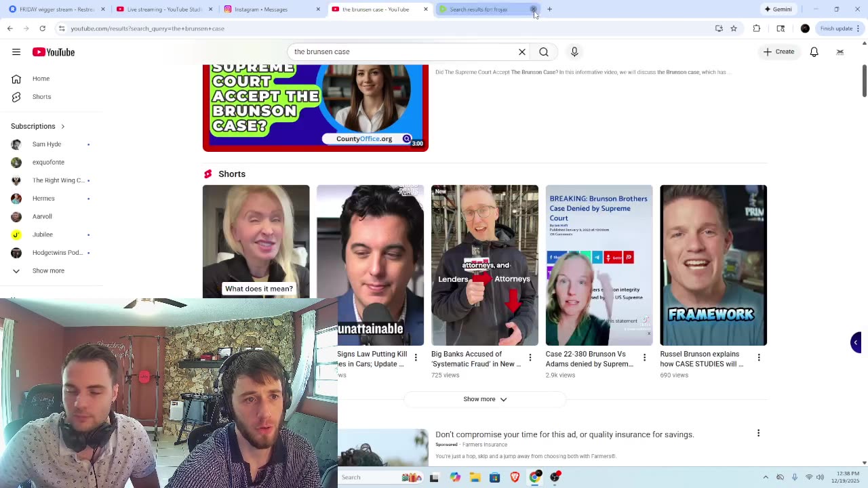Open the volume control in system tray

tap(820, 477)
